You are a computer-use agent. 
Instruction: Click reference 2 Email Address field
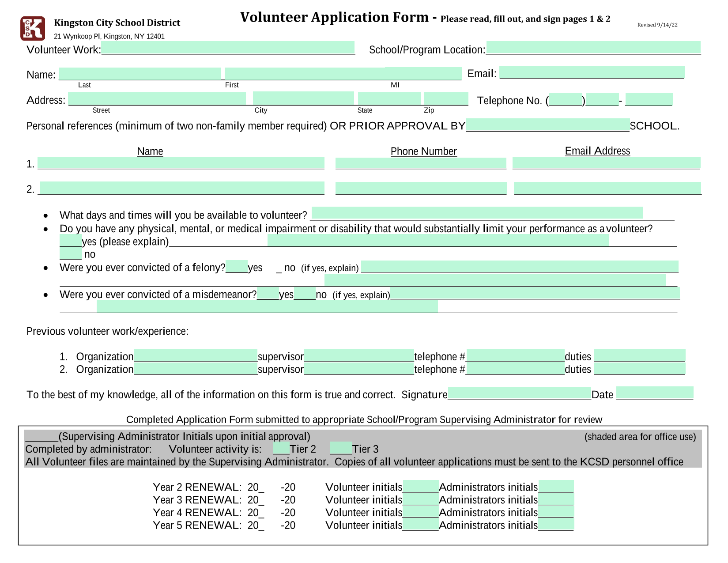(607, 188)
